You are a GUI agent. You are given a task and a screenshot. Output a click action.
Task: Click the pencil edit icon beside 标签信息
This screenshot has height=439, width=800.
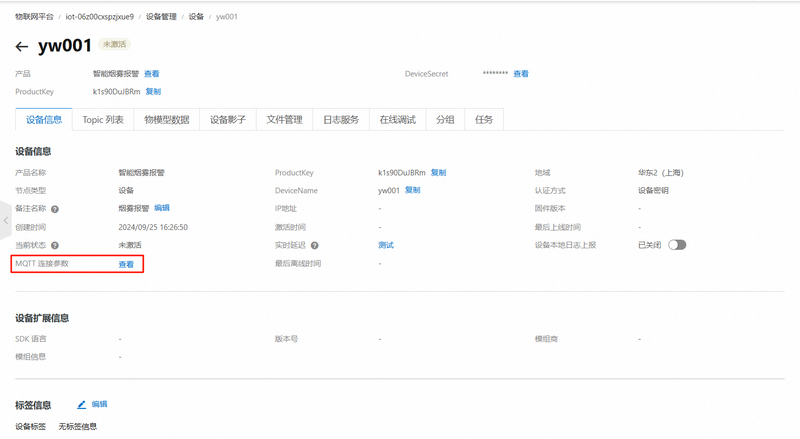[x=82, y=404]
